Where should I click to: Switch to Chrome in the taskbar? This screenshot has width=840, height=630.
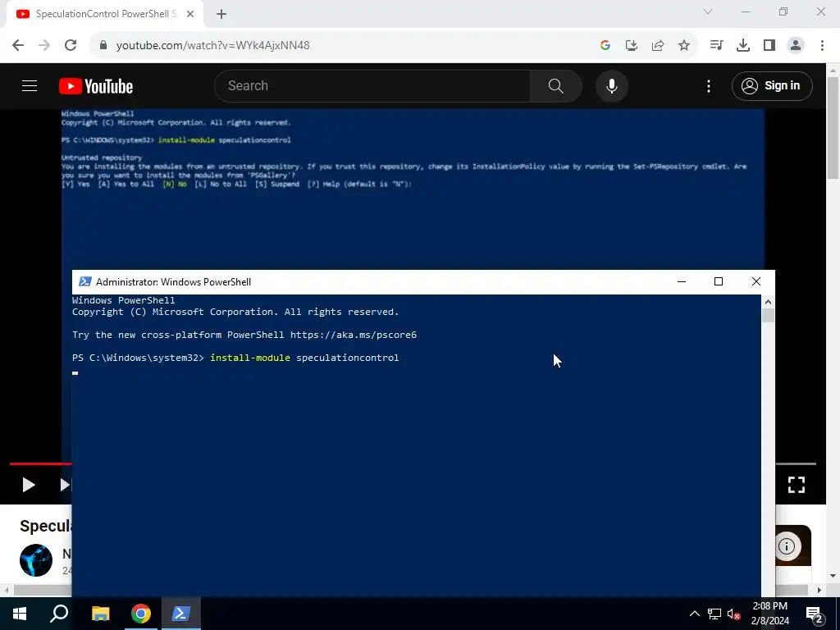coord(141,614)
